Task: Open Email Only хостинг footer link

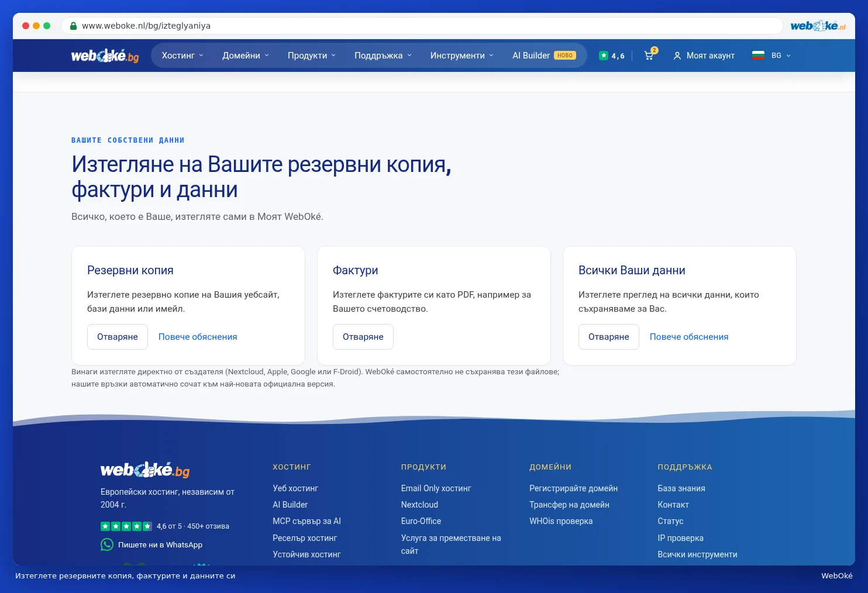Action: click(x=436, y=488)
